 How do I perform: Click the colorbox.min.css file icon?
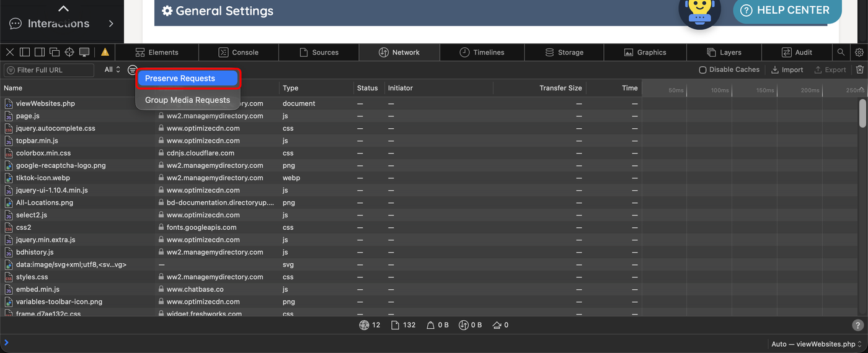[x=9, y=153]
